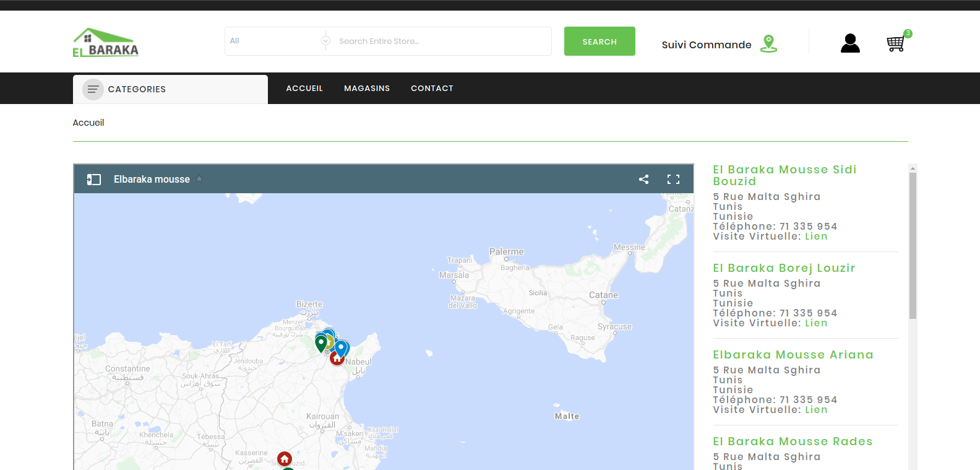Image resolution: width=980 pixels, height=470 pixels.
Task: Toggle the map legend side panel
Action: [94, 179]
